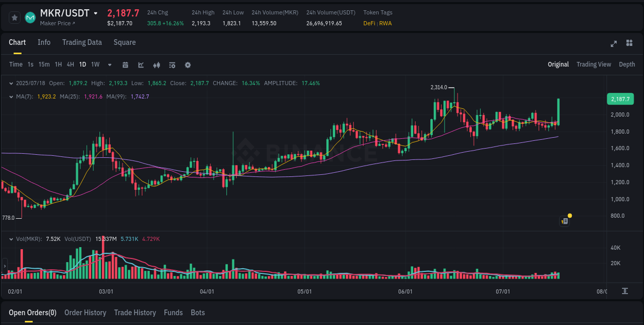Collapse the OHLC info row chevron
The height and width of the screenshot is (325, 644).
pos(11,83)
